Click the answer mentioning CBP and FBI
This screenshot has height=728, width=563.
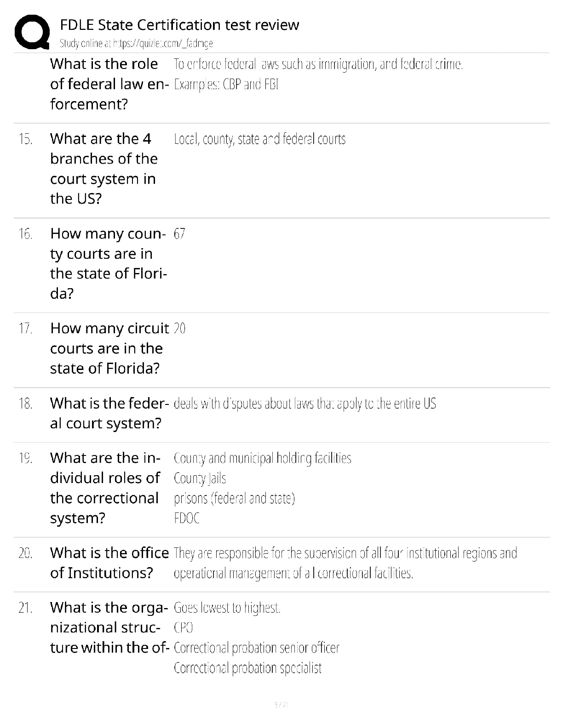[x=227, y=85]
